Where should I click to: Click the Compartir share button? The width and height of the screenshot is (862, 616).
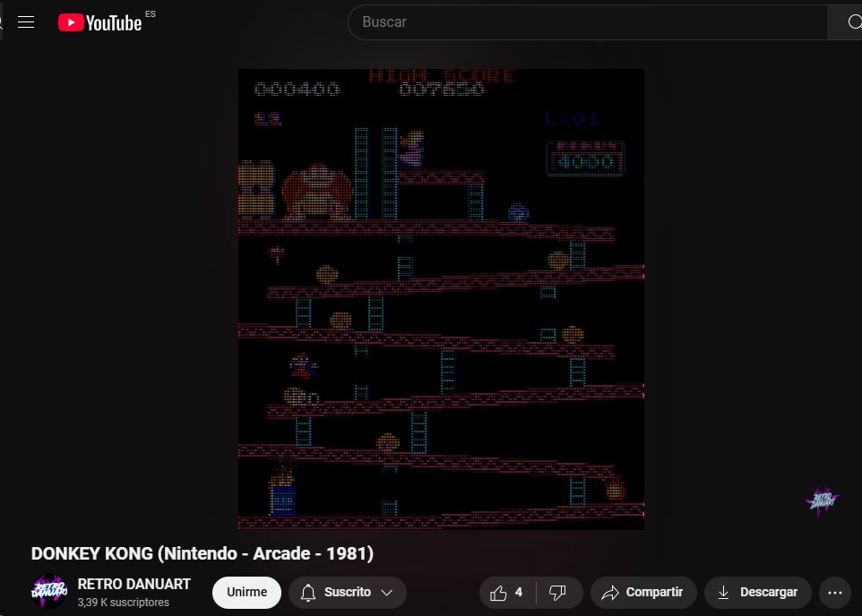click(x=643, y=593)
